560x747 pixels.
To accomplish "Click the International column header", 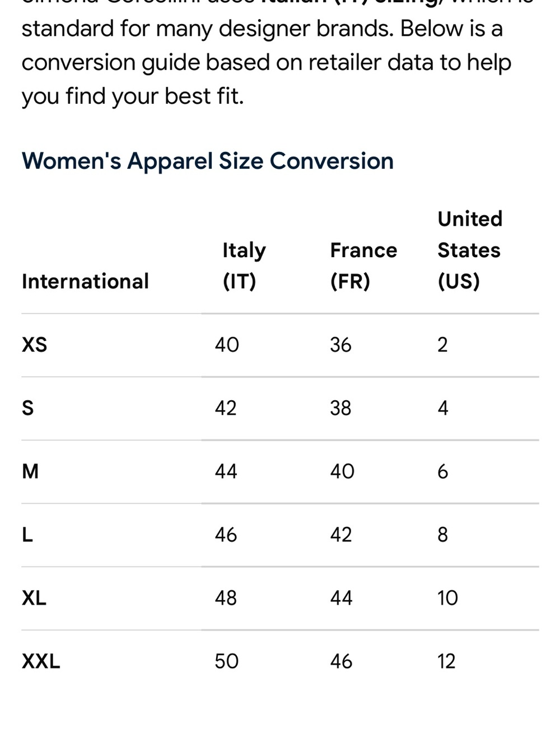I will click(x=85, y=281).
